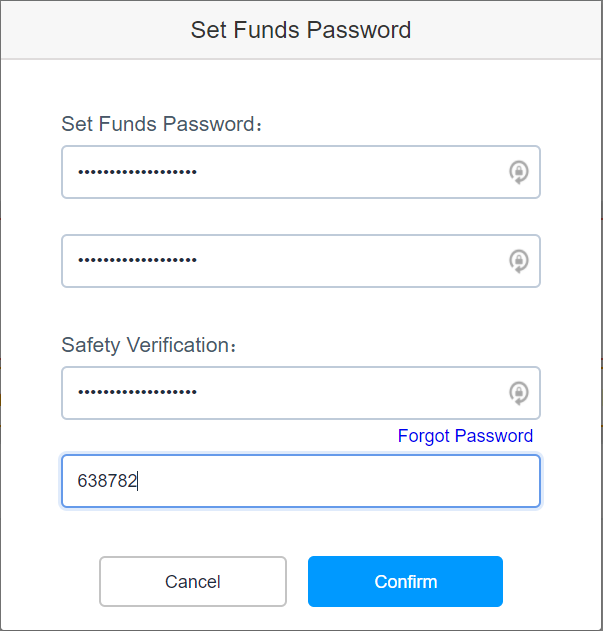Open the Forgot Password link

coord(465,436)
